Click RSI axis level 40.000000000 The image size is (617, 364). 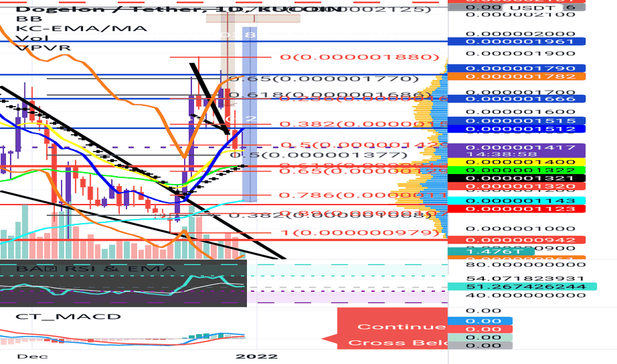click(x=525, y=296)
